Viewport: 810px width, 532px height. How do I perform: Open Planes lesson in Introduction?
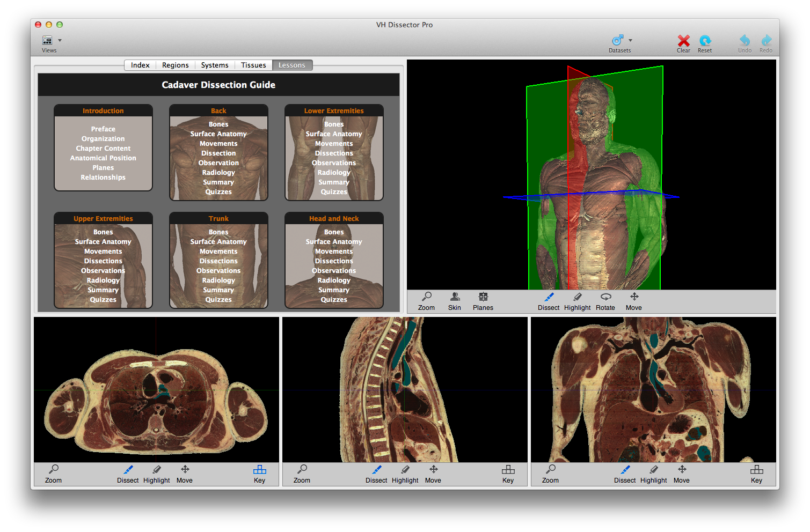[103, 168]
